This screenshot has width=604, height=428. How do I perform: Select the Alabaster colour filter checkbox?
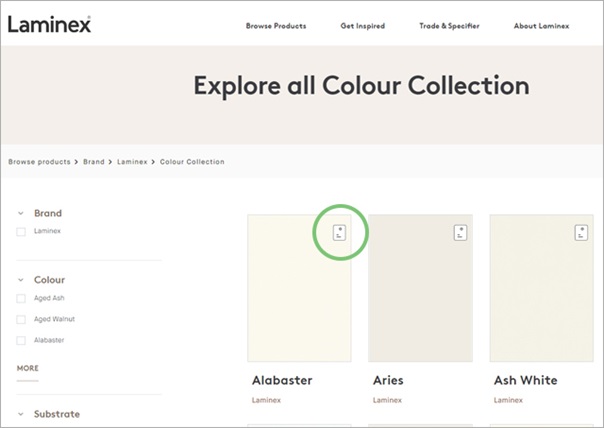click(x=21, y=340)
